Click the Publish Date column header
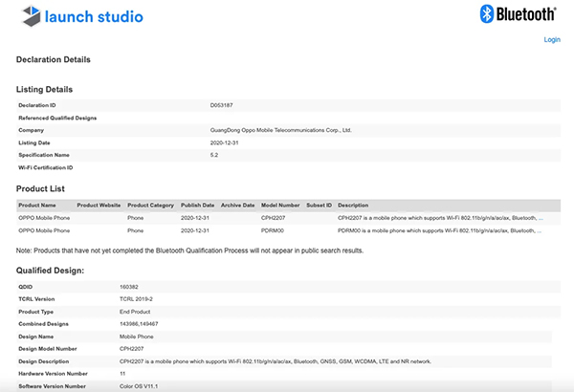This screenshot has width=574, height=392. point(198,205)
